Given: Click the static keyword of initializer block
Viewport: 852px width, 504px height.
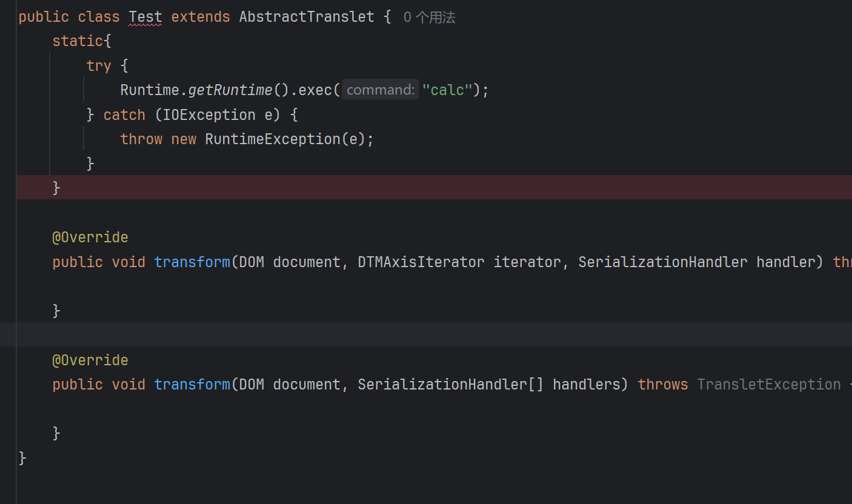Looking at the screenshot, I should pos(78,41).
